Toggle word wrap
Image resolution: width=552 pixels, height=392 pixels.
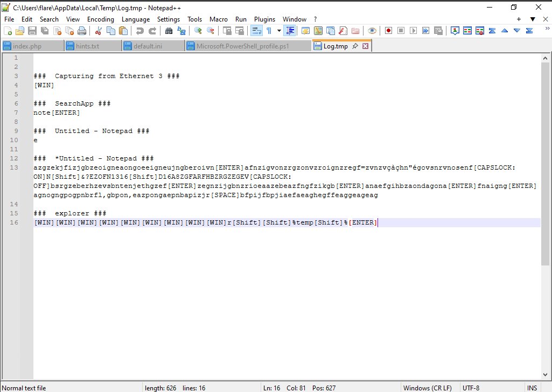point(256,31)
